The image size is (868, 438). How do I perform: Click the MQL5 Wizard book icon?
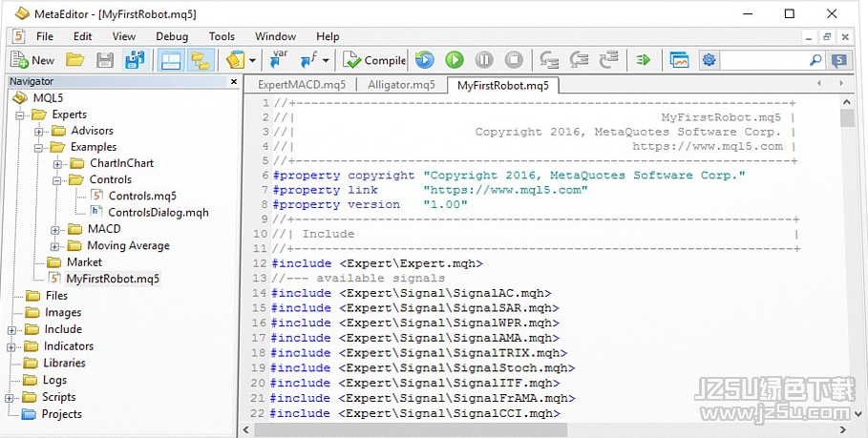(x=236, y=60)
